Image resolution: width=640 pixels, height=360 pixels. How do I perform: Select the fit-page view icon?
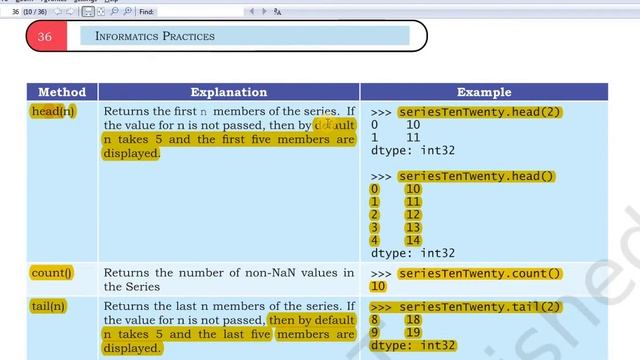coord(101,12)
